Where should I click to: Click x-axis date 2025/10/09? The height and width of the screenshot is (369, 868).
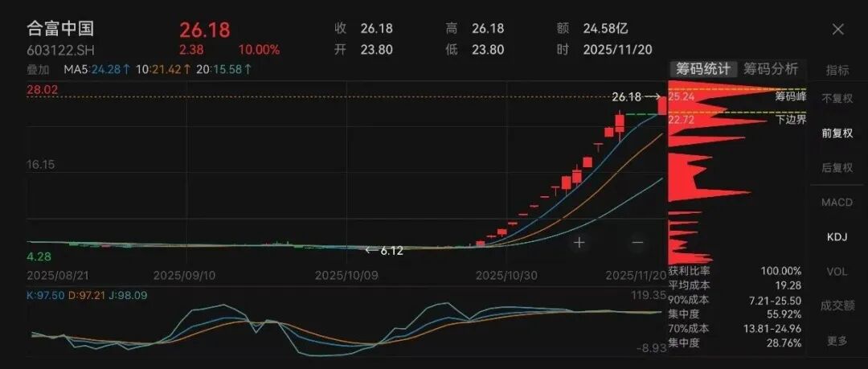346,276
